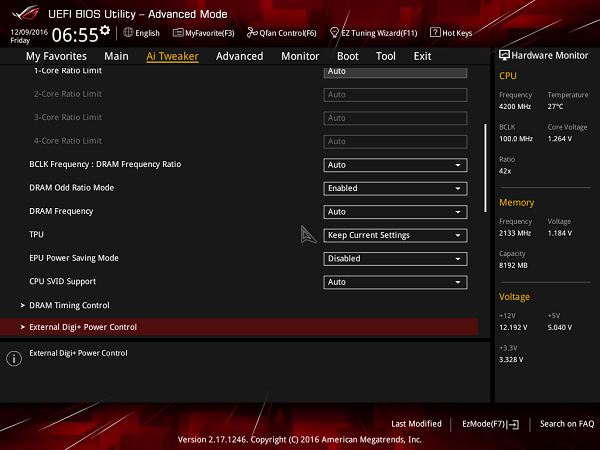Click the 2-Core Ratio Limit field
The width and height of the screenshot is (600, 450).
[395, 95]
